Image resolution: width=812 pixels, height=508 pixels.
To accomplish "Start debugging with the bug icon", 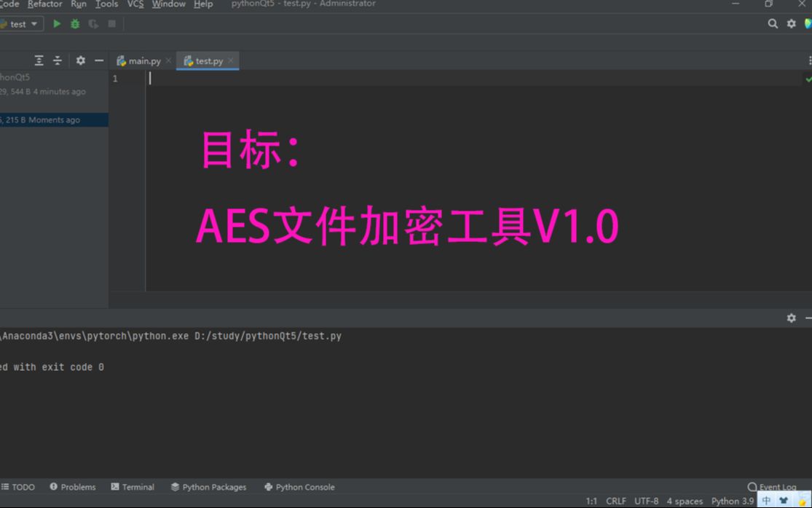I will click(74, 23).
